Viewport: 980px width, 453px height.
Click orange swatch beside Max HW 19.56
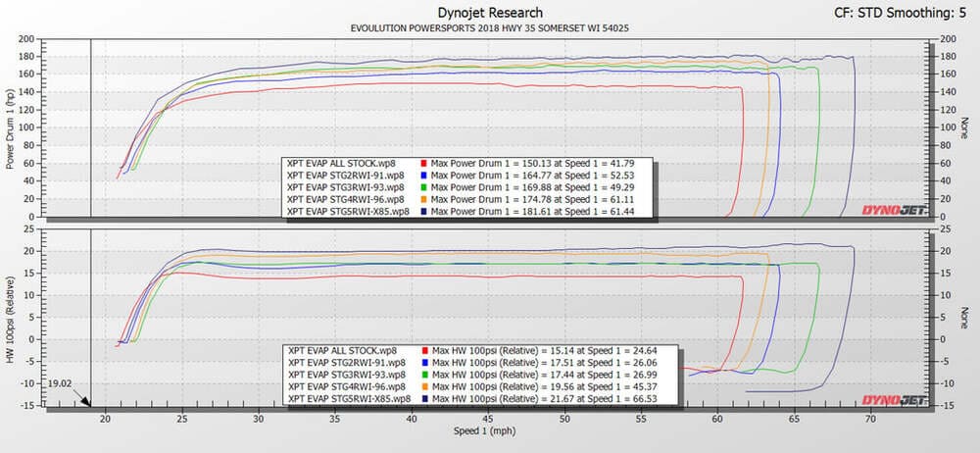click(x=422, y=387)
